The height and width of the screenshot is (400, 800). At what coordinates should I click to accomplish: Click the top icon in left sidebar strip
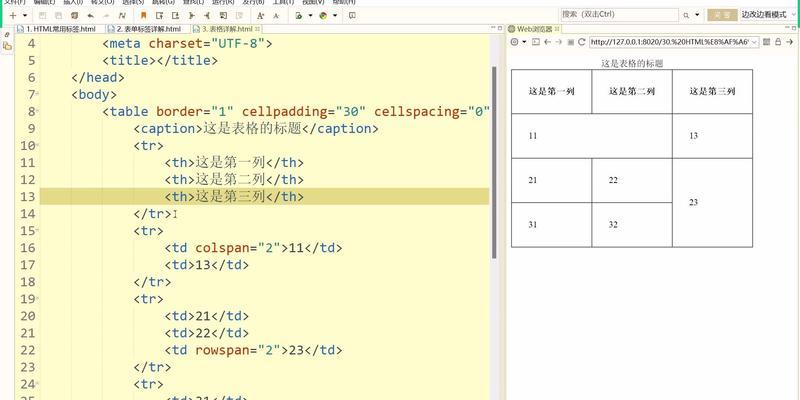(7, 35)
